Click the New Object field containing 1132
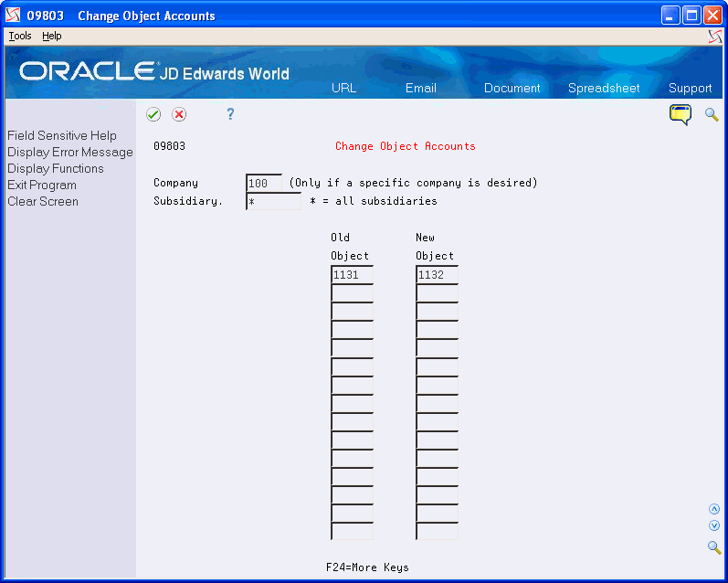This screenshot has width=728, height=583. (437, 274)
